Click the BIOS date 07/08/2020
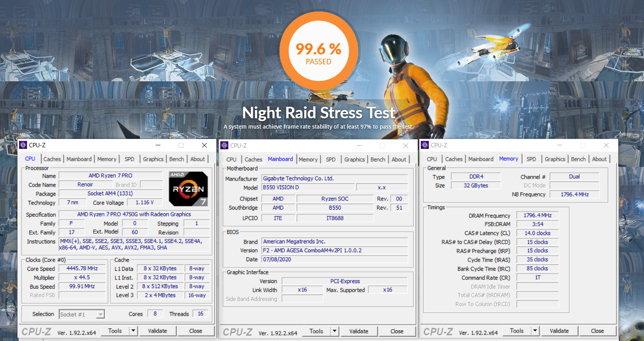644x341 pixels. pyautogui.click(x=335, y=259)
